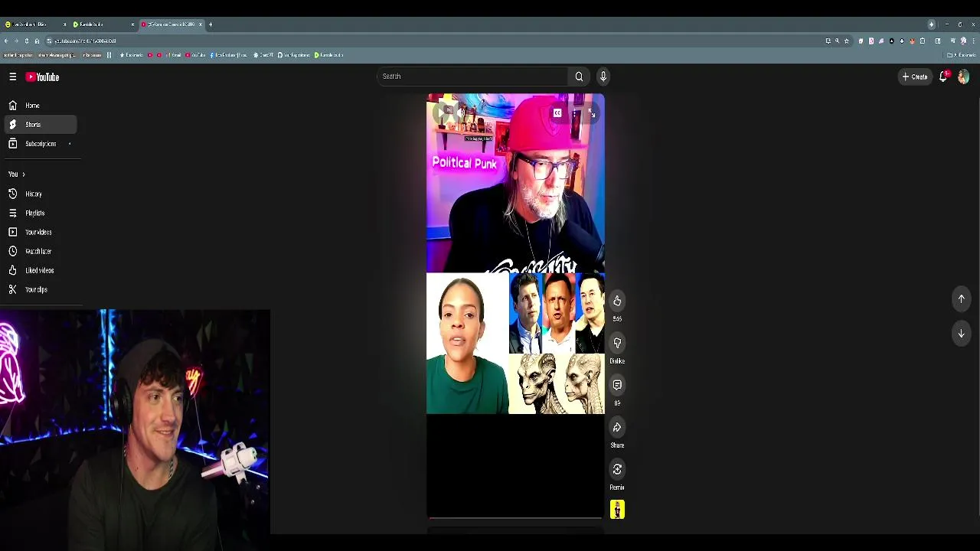Open the Bookmarks star bookmark
The height and width of the screenshot is (551, 980).
coord(130,55)
